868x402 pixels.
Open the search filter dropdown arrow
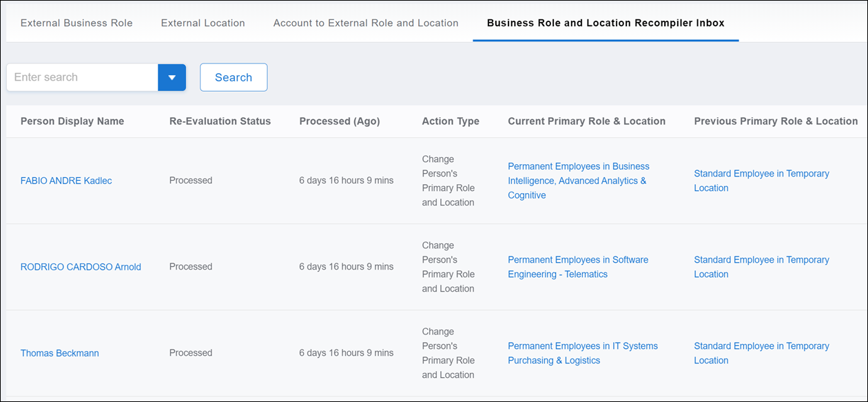click(172, 77)
